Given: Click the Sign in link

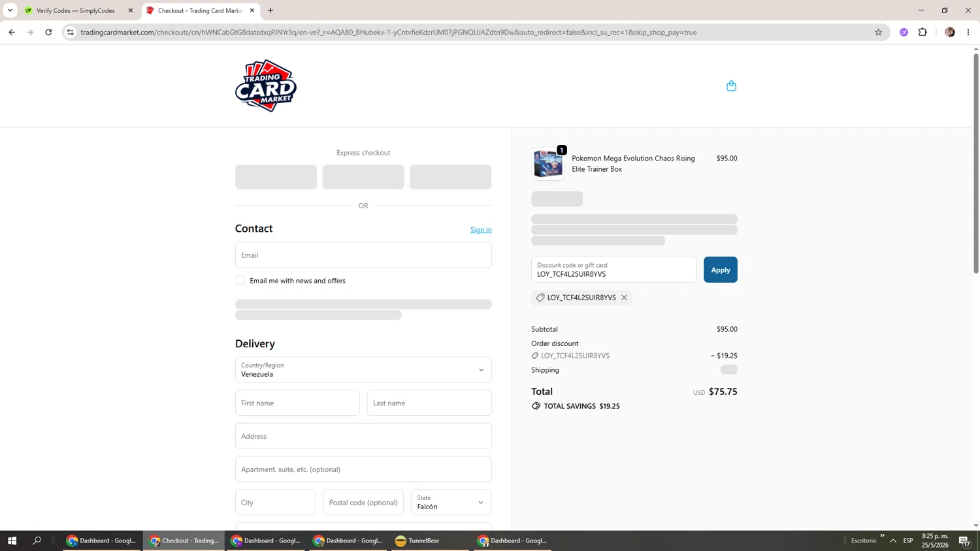Looking at the screenshot, I should click(x=481, y=230).
